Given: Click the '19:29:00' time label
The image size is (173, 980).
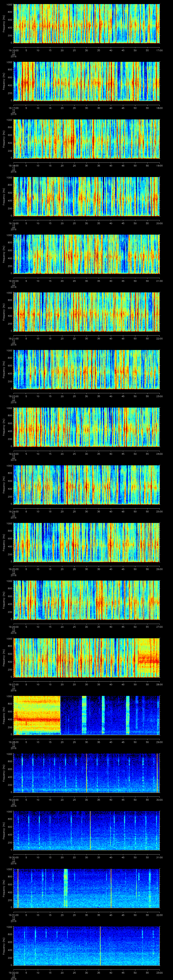Looking at the screenshot, I should pos(14,799).
